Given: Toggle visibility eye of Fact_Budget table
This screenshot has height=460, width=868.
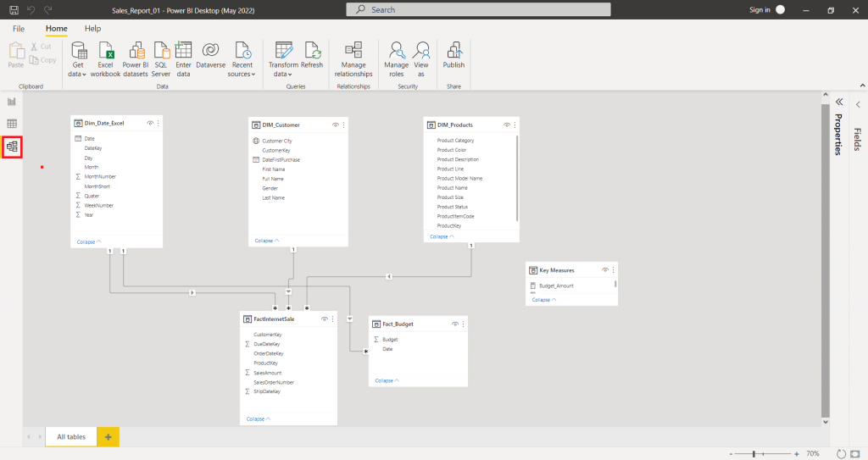Looking at the screenshot, I should pos(454,324).
